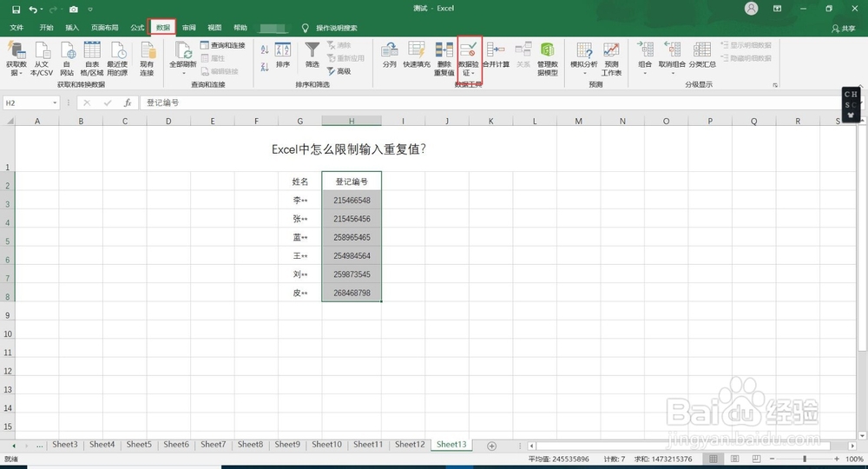868x469 pixels.
Task: Zoom in with the plus button
Action: (x=837, y=459)
